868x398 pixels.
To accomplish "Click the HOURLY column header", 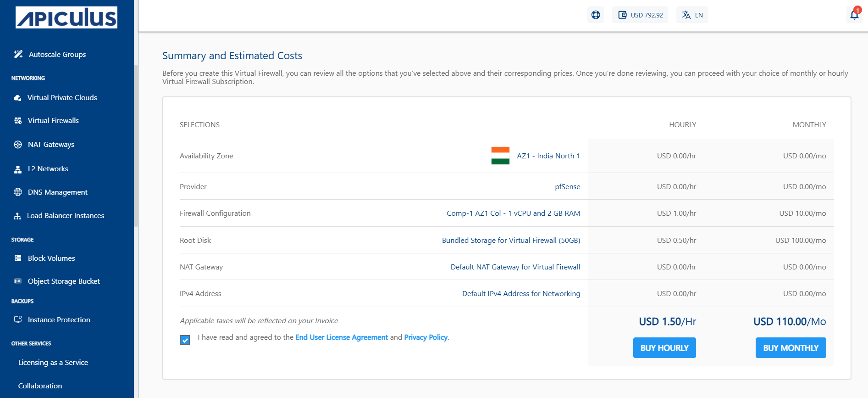I will 682,125.
